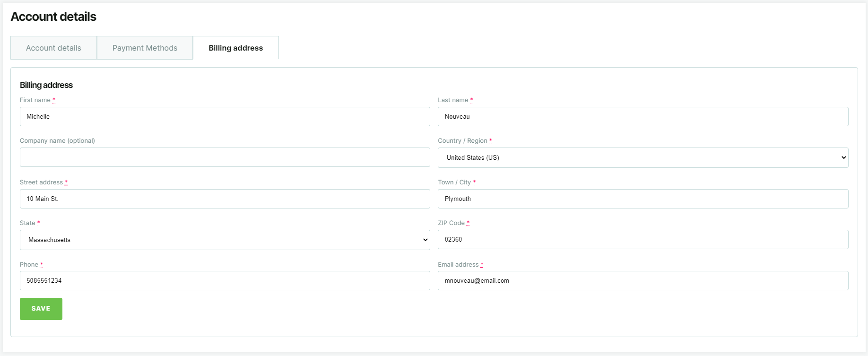Image resolution: width=868 pixels, height=356 pixels.
Task: Open the State dropdown showing Massachusetts
Action: [225, 240]
